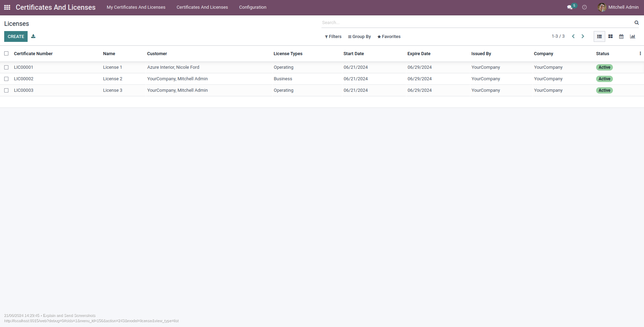The height and width of the screenshot is (327, 644).
Task: Switch to calendar view
Action: (621, 36)
